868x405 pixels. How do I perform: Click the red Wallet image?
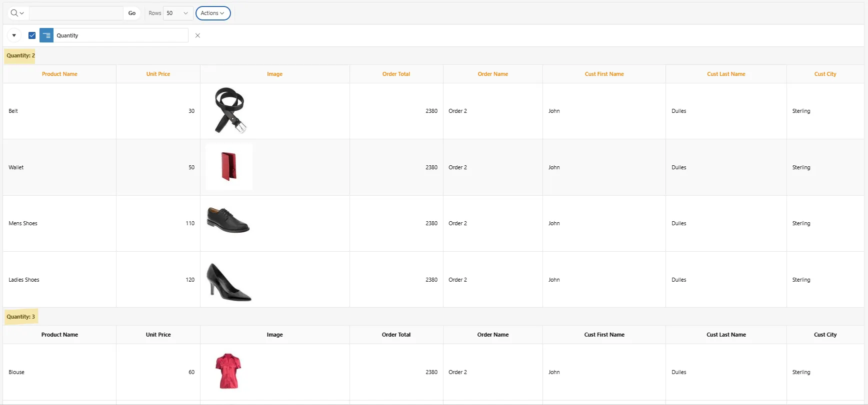coord(229,167)
